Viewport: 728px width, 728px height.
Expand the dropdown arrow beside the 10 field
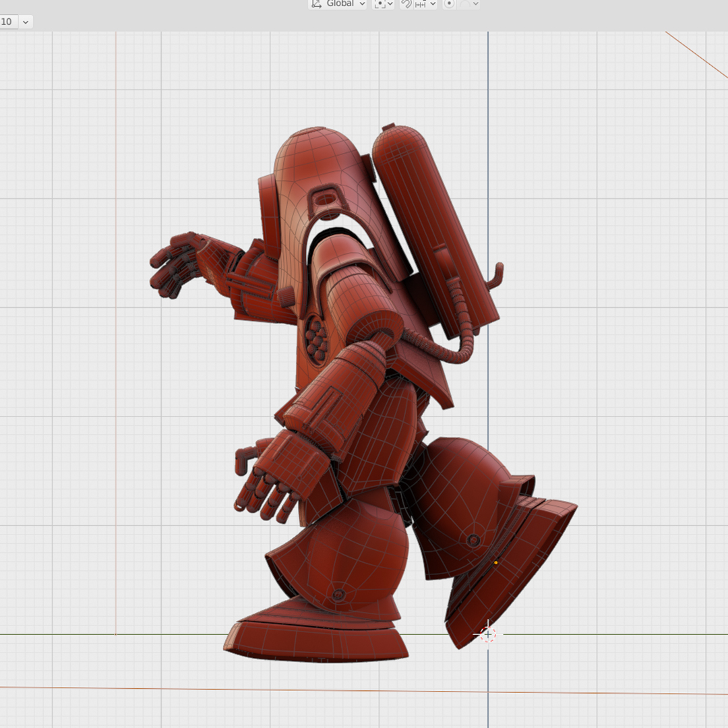[x=26, y=22]
